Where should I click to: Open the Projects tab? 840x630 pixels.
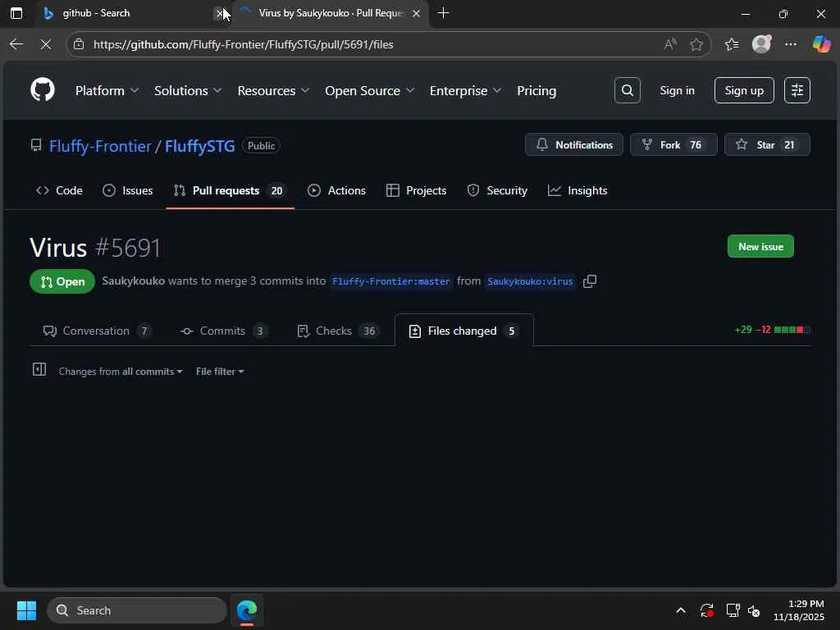pyautogui.click(x=416, y=190)
